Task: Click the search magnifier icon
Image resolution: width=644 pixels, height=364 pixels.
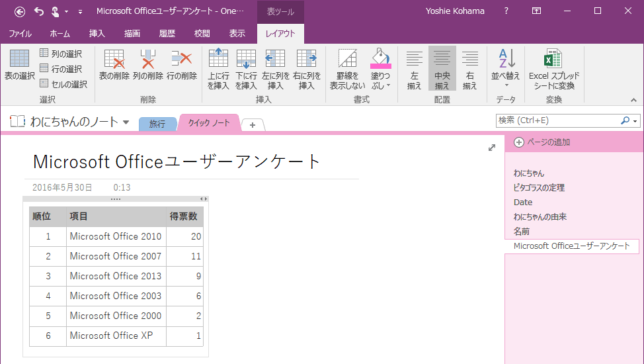Action: tap(625, 120)
